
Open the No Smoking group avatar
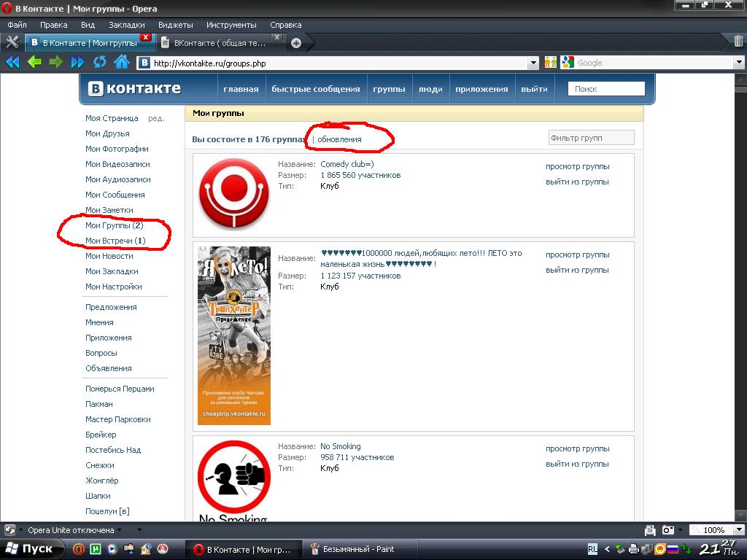click(234, 480)
